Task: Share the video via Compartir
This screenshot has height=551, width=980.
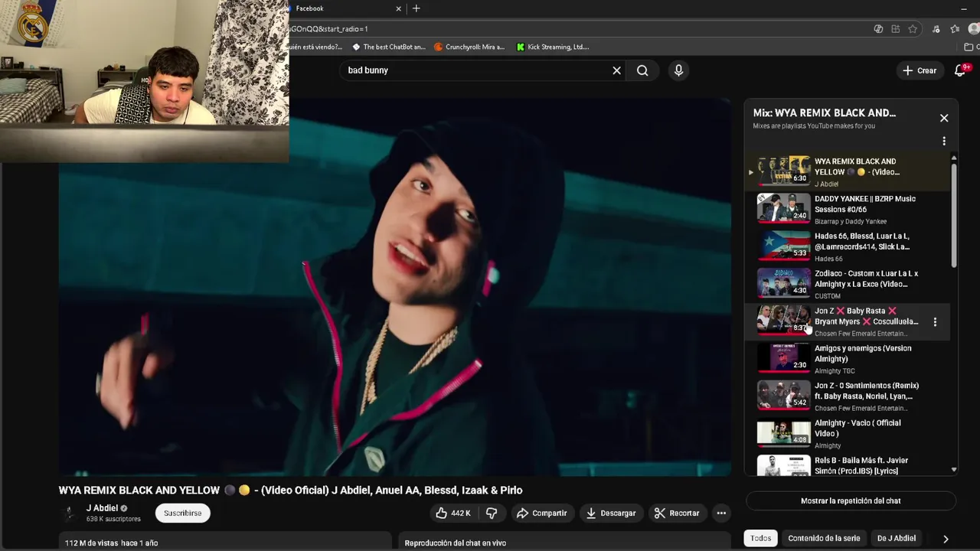Action: point(541,513)
